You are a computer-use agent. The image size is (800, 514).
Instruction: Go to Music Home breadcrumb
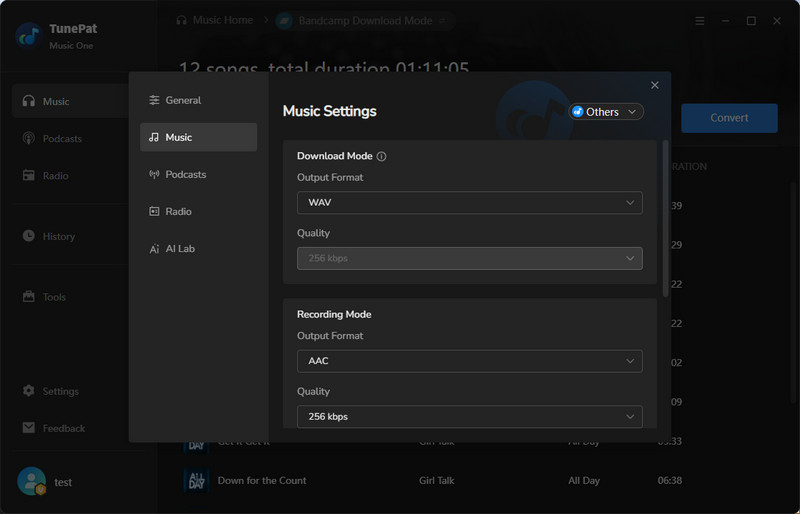click(x=215, y=20)
